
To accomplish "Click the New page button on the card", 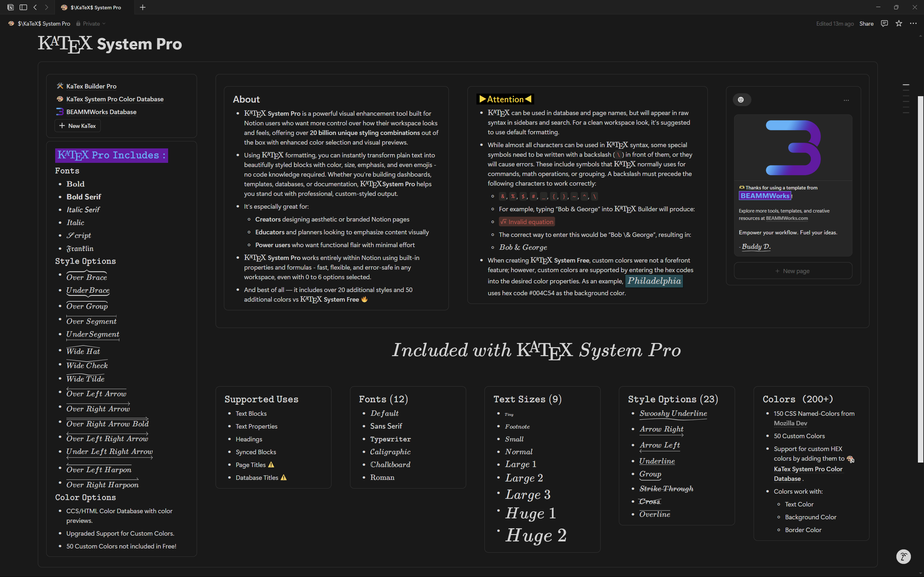I will pyautogui.click(x=793, y=271).
